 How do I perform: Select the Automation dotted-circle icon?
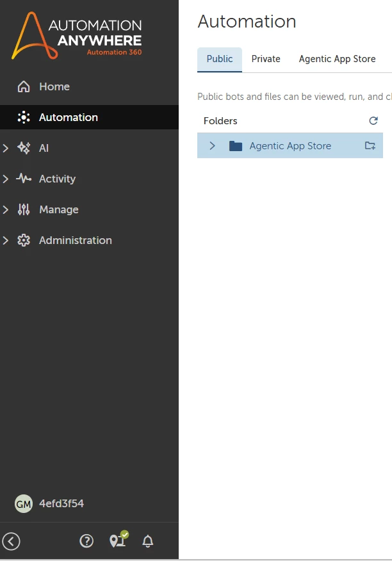[24, 117]
